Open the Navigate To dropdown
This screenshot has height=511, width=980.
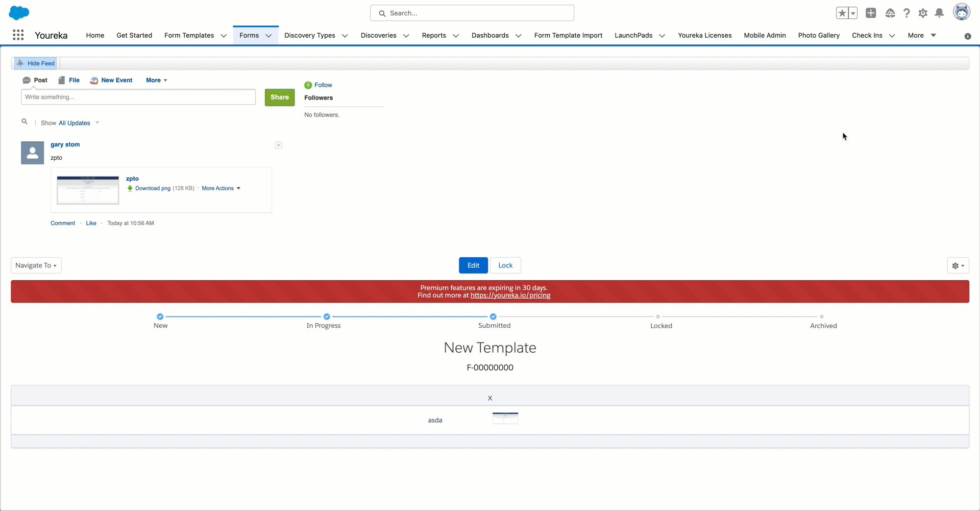pyautogui.click(x=36, y=265)
